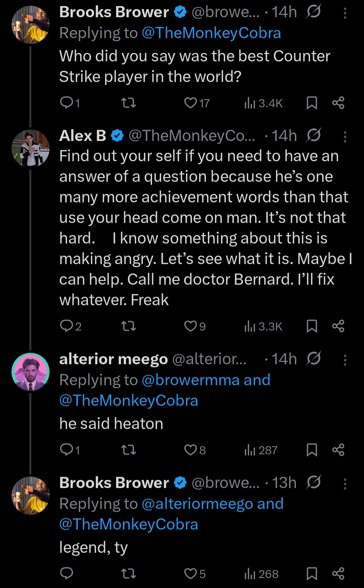
Task: Share alterior meego's "he said heaton" tweet
Action: click(338, 450)
